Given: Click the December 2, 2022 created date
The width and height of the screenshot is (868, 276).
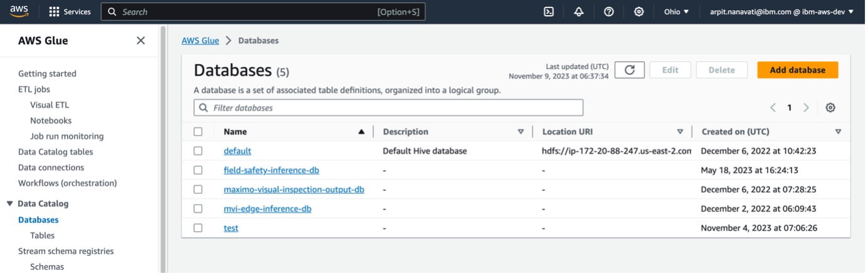Looking at the screenshot, I should [x=758, y=209].
